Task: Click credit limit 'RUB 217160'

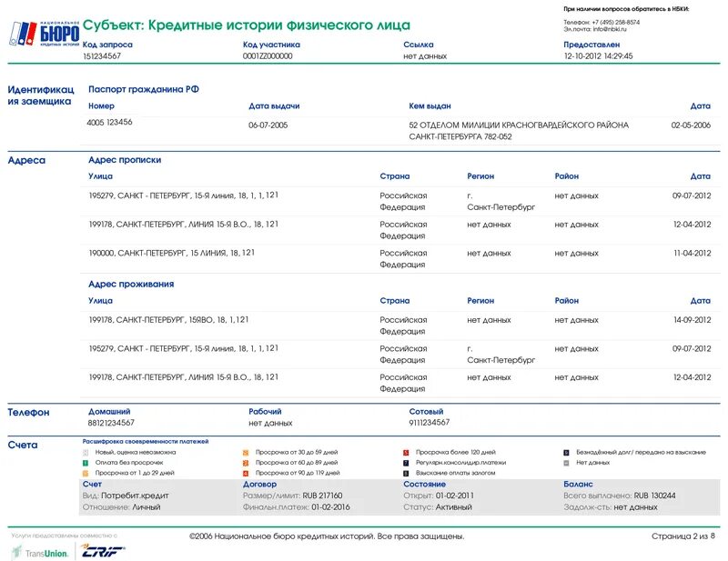Action: click(x=322, y=496)
